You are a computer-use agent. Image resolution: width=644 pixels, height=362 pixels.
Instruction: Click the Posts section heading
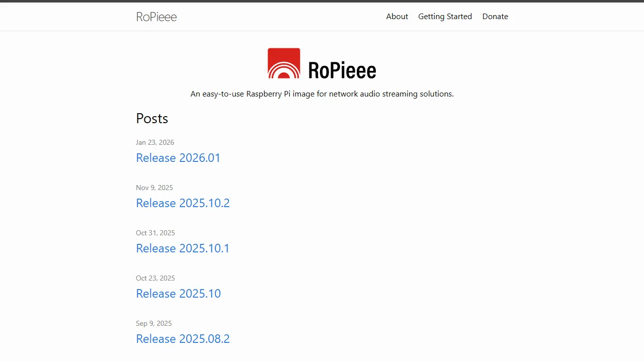point(152,119)
